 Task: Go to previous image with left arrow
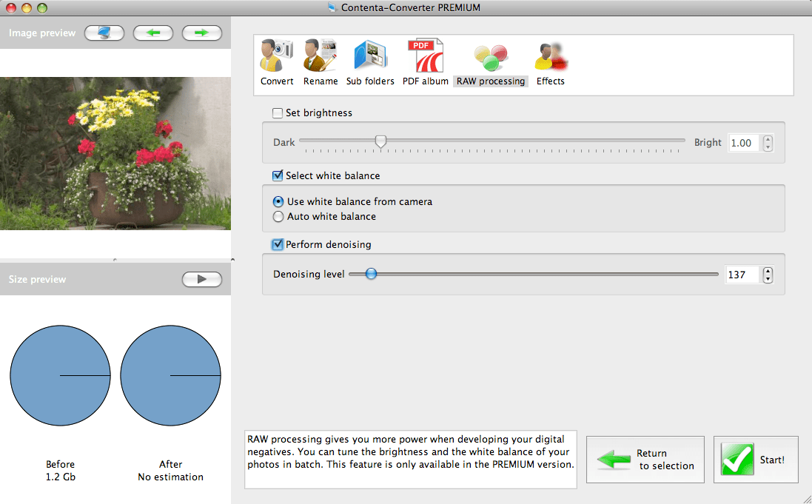click(x=152, y=33)
